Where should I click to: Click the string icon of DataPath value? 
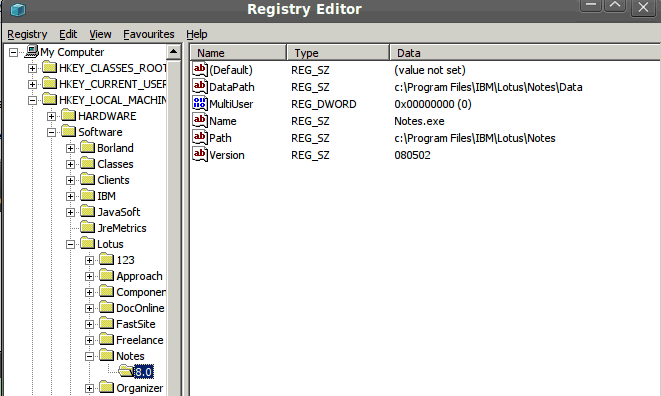tap(200, 87)
